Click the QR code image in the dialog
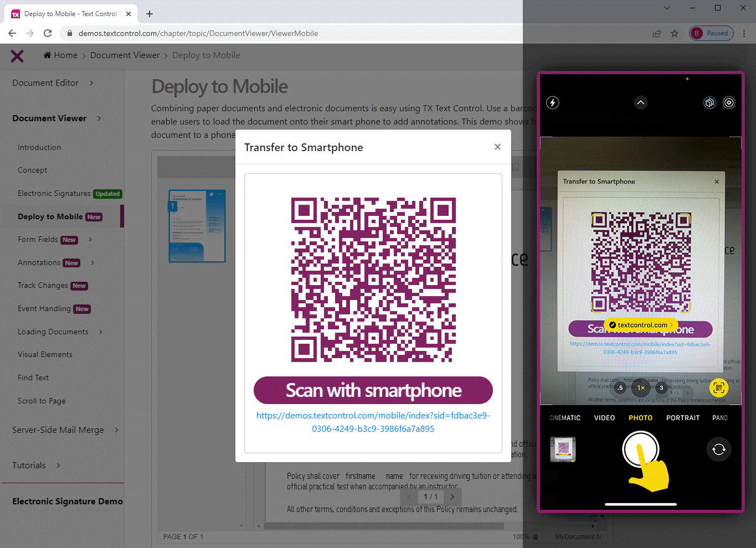This screenshot has height=548, width=756. (x=374, y=280)
